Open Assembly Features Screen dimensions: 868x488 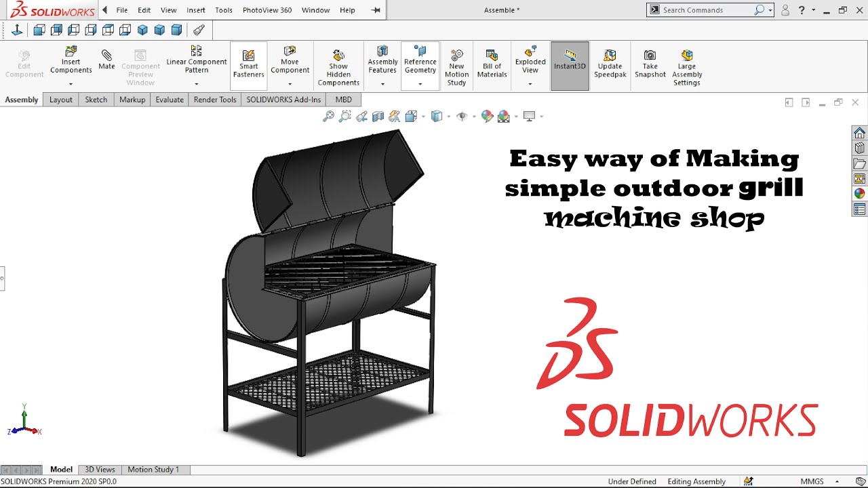[x=382, y=60]
